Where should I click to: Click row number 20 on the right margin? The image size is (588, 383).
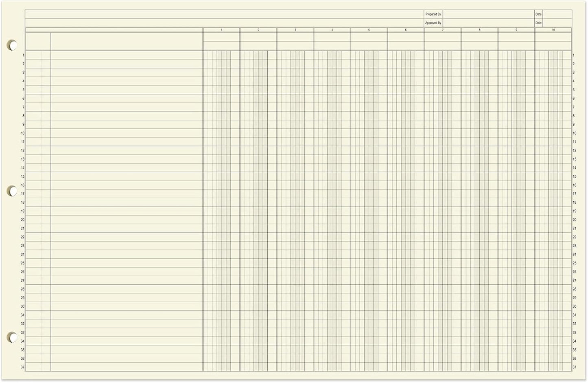[x=574, y=220]
